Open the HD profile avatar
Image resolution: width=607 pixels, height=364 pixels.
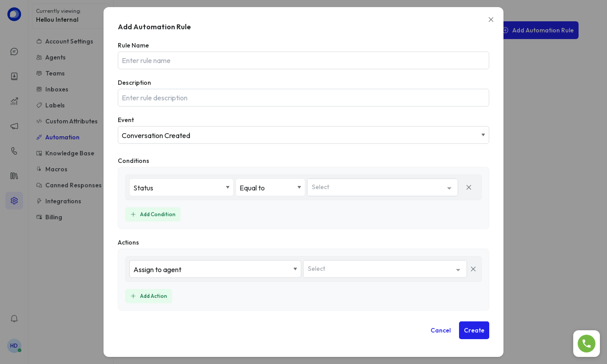tap(14, 346)
